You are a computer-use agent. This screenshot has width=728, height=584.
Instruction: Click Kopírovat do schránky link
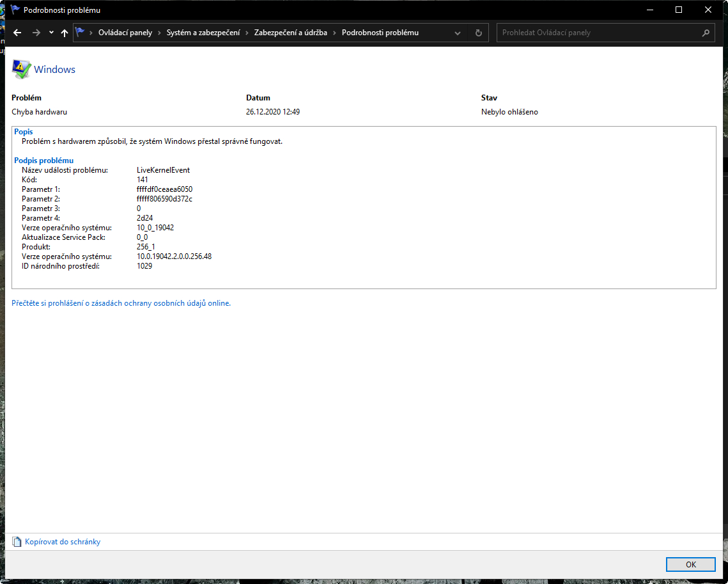click(63, 542)
